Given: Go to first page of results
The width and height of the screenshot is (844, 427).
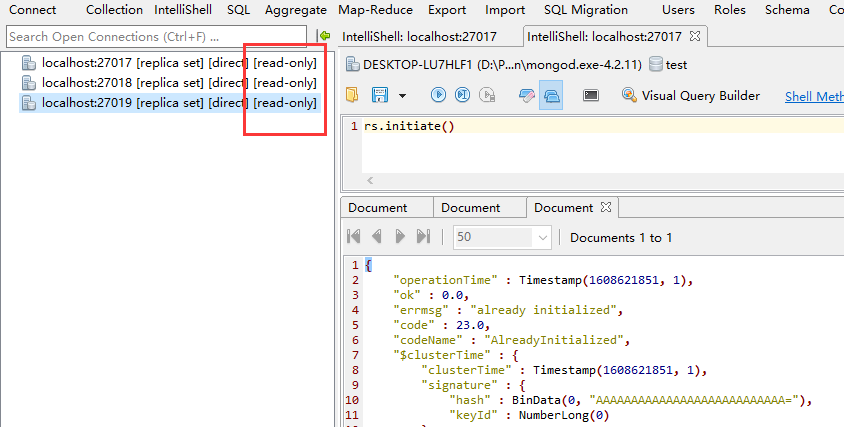Looking at the screenshot, I should (354, 236).
